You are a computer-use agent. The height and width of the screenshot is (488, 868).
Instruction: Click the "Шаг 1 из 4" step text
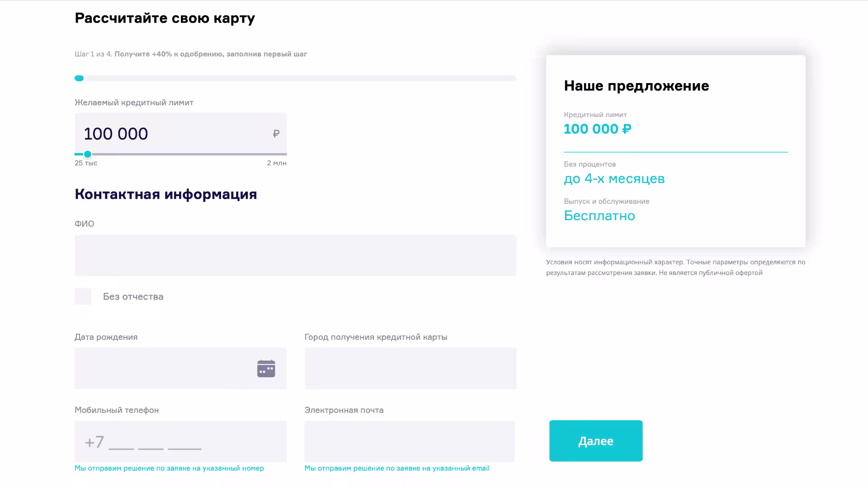pos(93,54)
